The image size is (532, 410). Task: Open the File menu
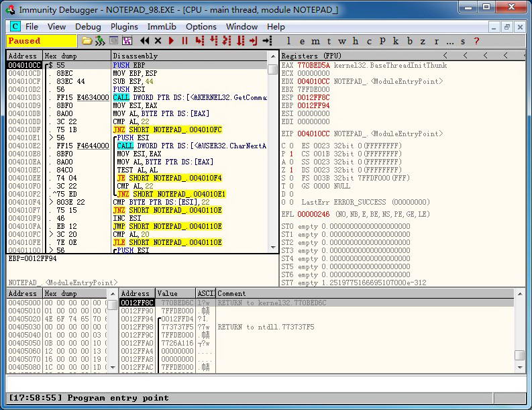(x=32, y=26)
